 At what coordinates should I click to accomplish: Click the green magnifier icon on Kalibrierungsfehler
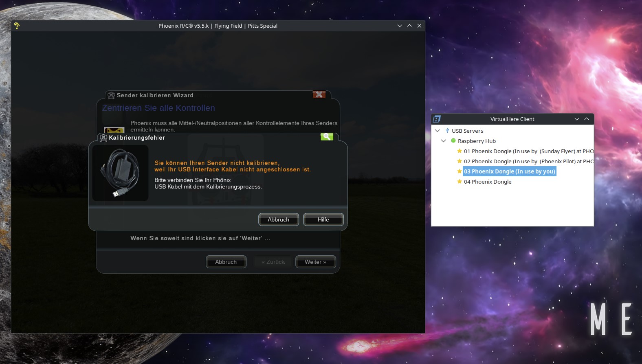(x=327, y=137)
